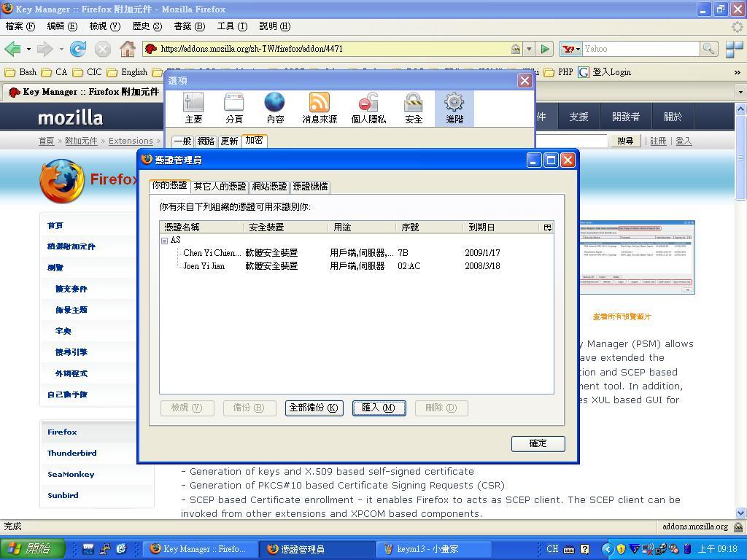This screenshot has width=747, height=560.
Task: Click the lock icon in the status bar
Action: 738,526
